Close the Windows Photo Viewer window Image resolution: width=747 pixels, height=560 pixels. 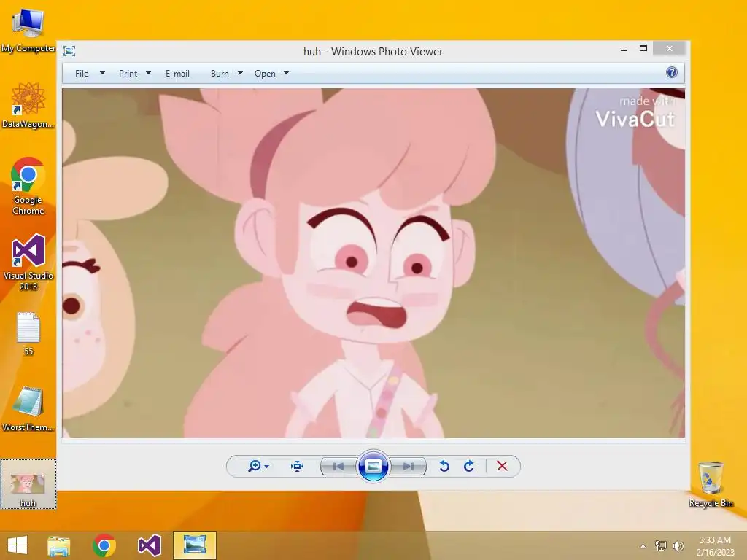[x=670, y=49]
